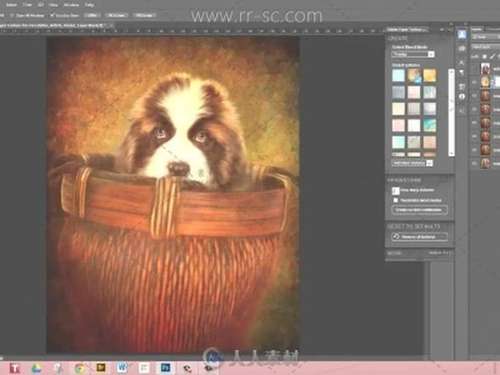The image size is (500, 375).
Task: Toggle the Scrubby Zoom checkbox
Action: pyautogui.click(x=52, y=15)
